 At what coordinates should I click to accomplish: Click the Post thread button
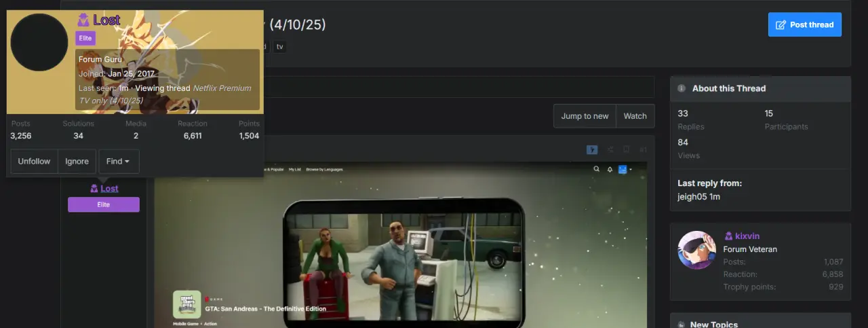(805, 24)
